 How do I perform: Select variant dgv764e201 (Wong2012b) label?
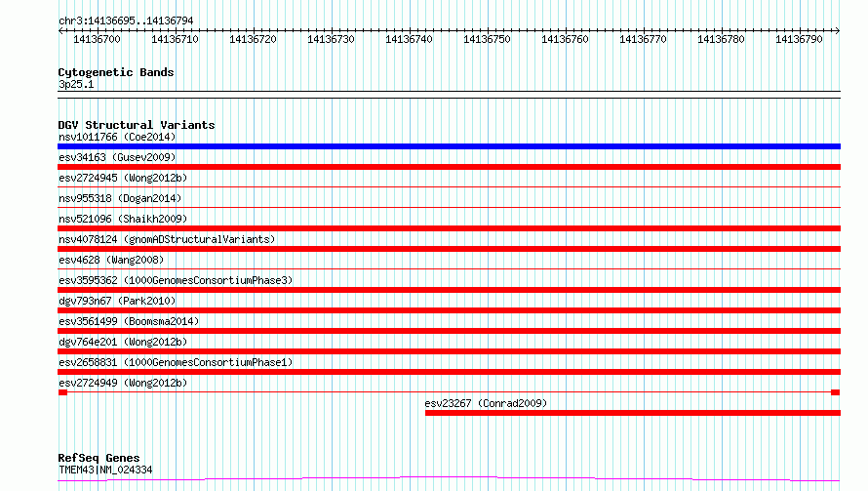[x=123, y=342]
